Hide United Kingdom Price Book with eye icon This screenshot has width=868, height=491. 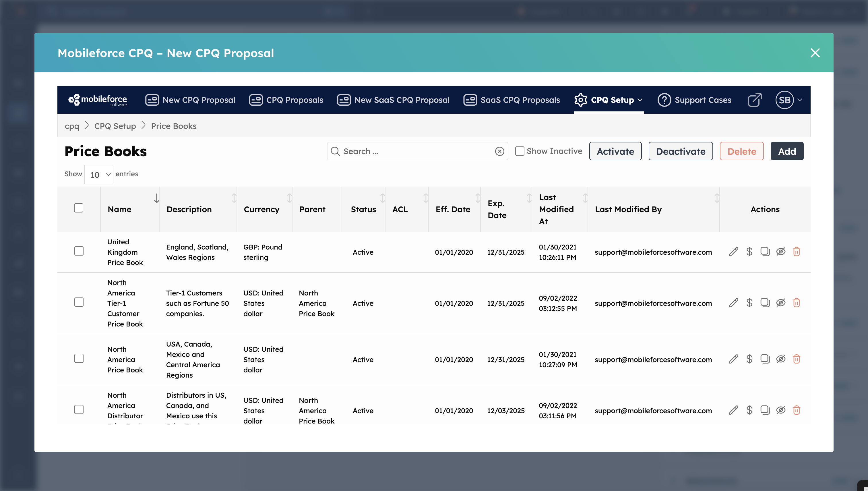tap(780, 252)
